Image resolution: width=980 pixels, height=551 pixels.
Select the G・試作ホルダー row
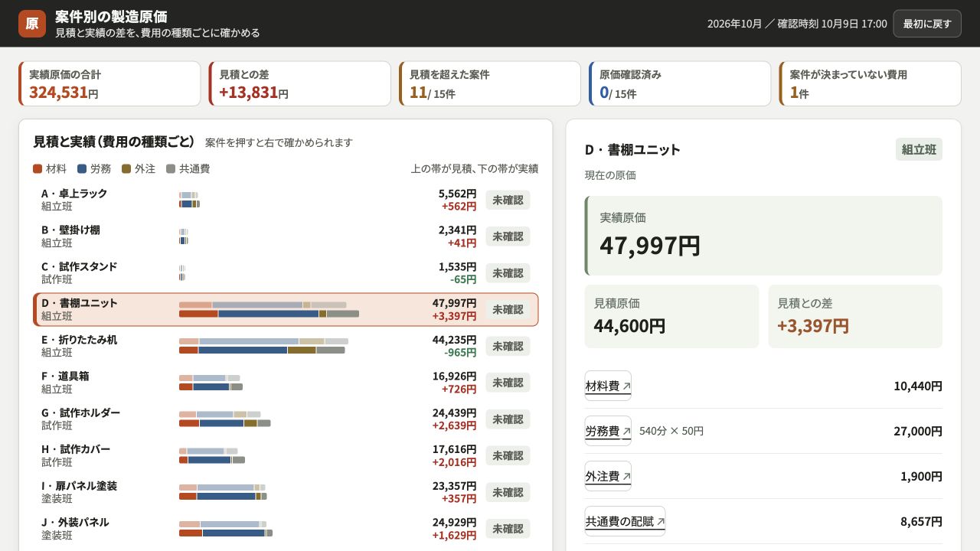(x=286, y=419)
